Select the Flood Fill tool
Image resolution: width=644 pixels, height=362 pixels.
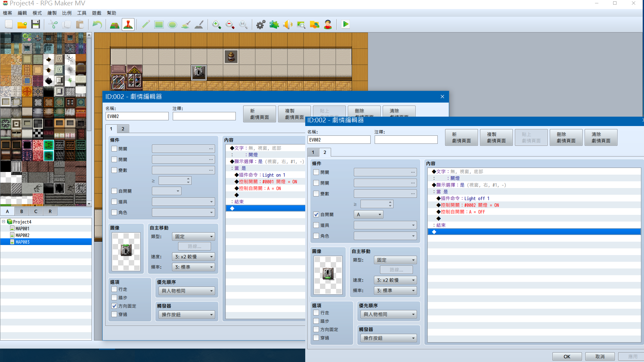click(x=186, y=24)
